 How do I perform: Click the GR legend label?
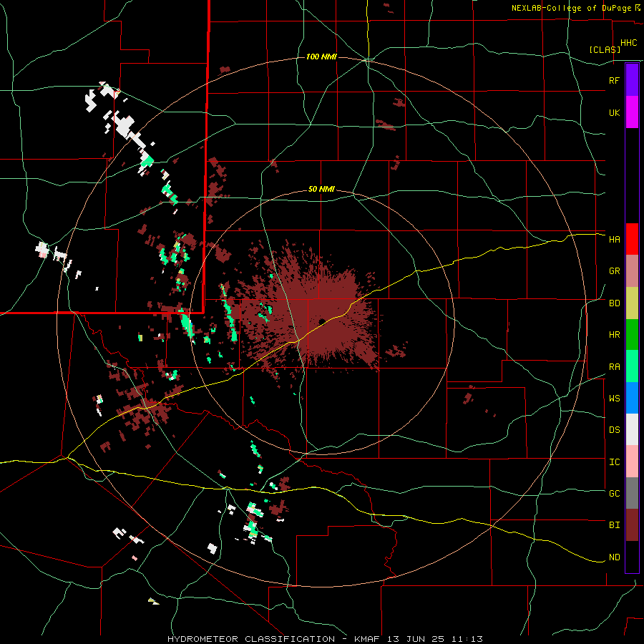(x=614, y=271)
